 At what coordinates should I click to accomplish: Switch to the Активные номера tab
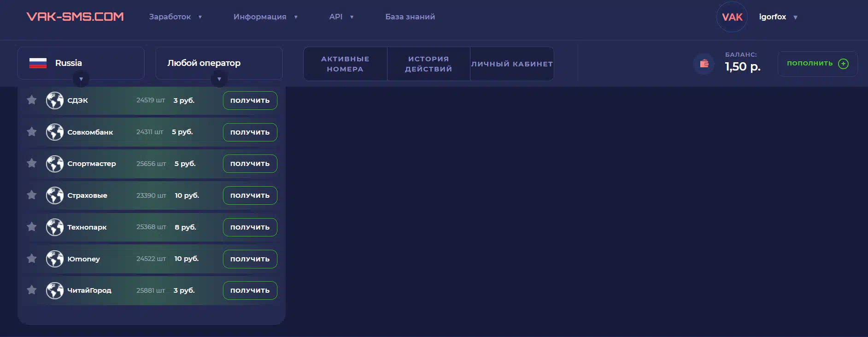click(345, 64)
